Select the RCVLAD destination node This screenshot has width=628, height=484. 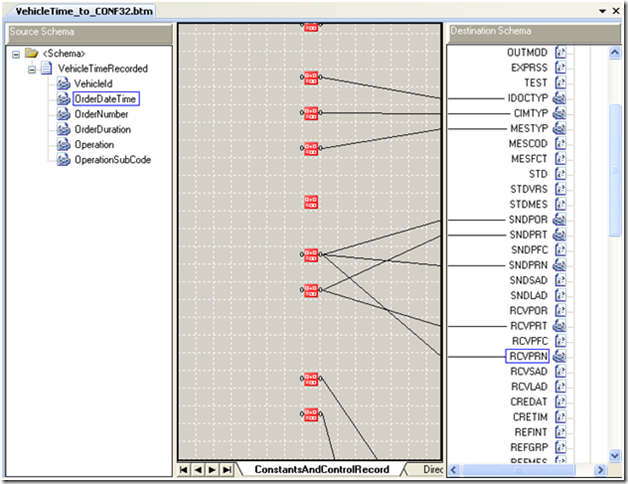click(529, 387)
